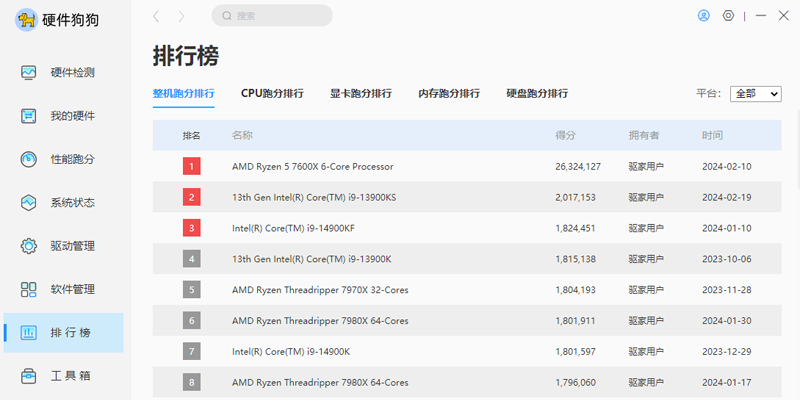Click rank badge number 6
The image size is (800, 400).
(192, 320)
